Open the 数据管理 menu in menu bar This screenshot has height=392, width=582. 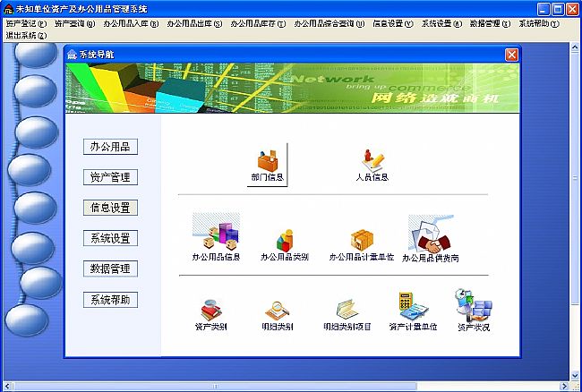[x=490, y=24]
